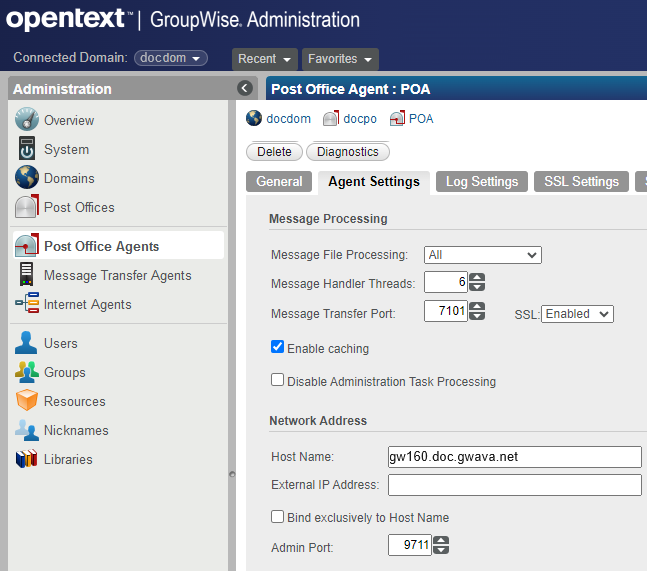Open the SSL Enabled dropdown
The image size is (647, 571).
(577, 314)
